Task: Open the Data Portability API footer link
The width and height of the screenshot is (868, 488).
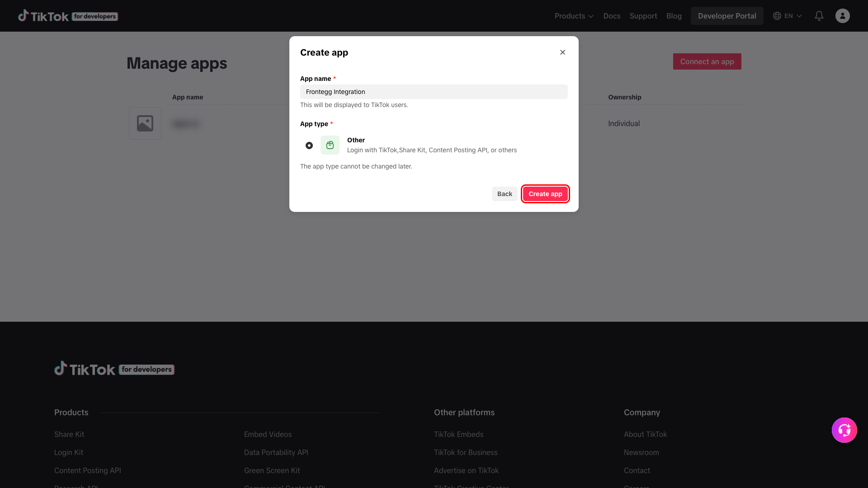Action: (276, 452)
